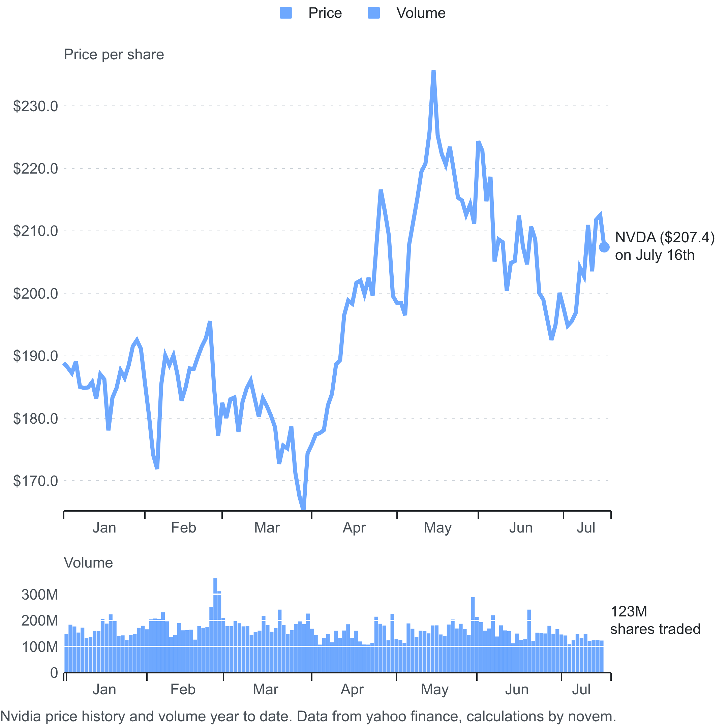Click the May price peak on the line
The height and width of the screenshot is (728, 728).
434,71
